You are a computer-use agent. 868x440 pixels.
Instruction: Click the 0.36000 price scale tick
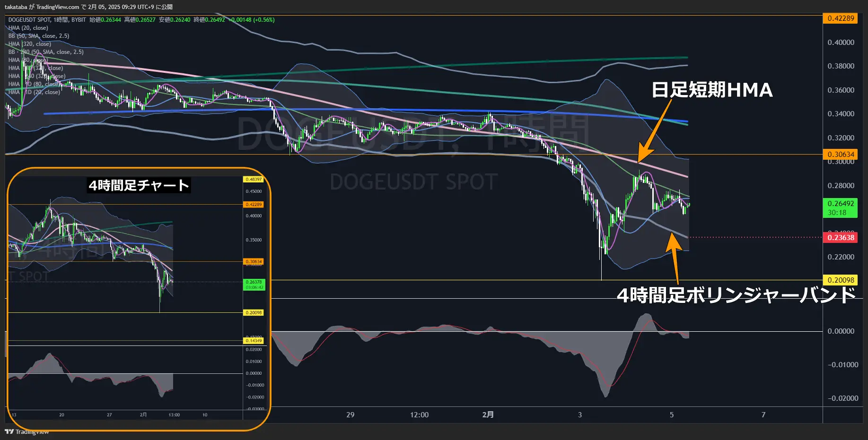coord(841,90)
